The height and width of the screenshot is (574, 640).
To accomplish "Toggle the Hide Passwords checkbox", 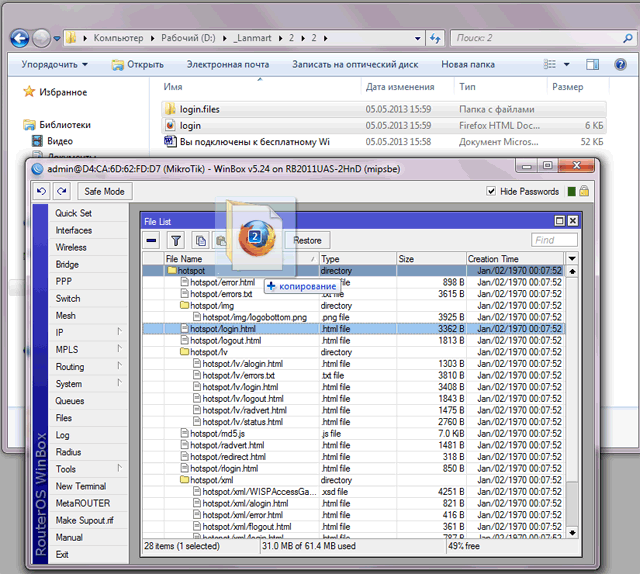I will coord(491,191).
